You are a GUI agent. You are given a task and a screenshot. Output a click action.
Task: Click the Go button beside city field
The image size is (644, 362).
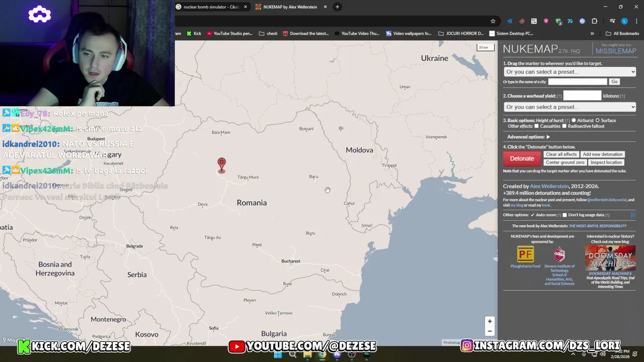click(x=614, y=81)
